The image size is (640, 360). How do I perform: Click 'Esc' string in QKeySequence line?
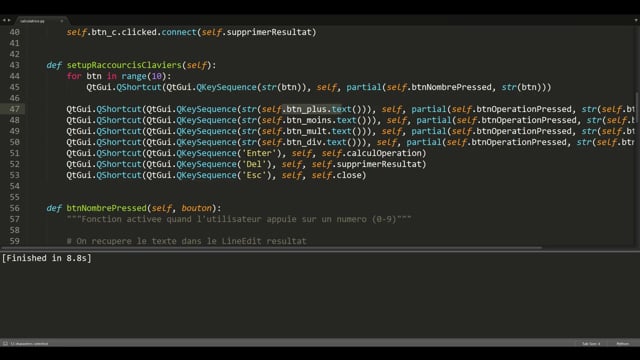254,175
